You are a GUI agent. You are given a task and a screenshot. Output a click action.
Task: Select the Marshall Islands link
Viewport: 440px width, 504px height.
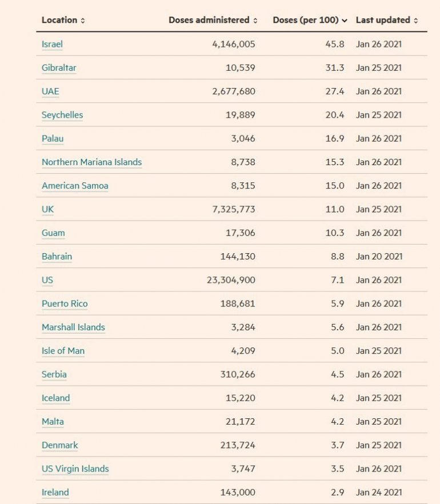click(x=73, y=327)
